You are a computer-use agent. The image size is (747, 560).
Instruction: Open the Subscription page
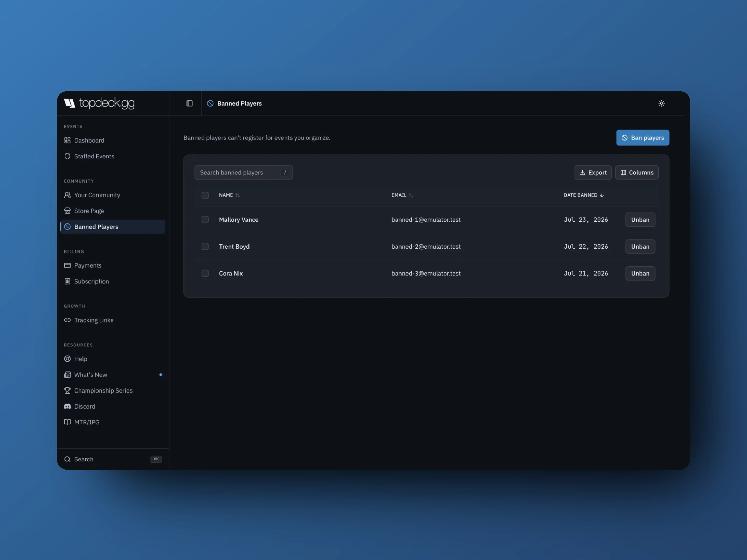[x=113, y=281]
